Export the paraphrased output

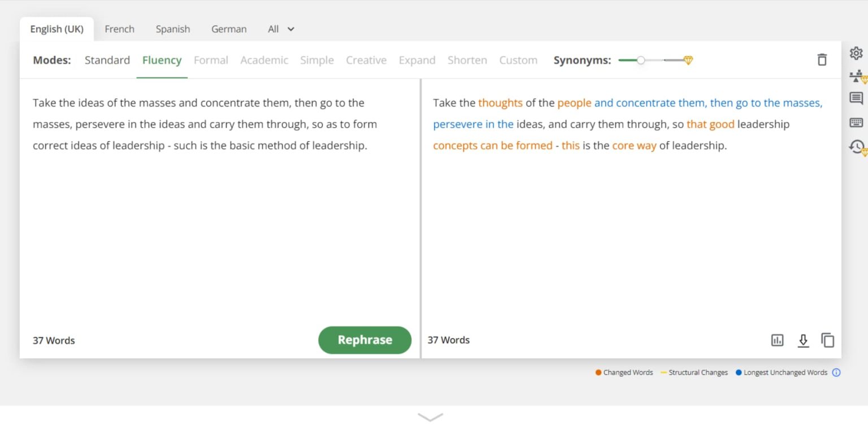point(803,340)
